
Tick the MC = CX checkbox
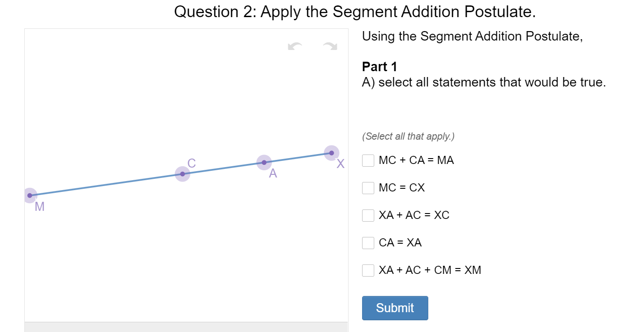(x=368, y=188)
